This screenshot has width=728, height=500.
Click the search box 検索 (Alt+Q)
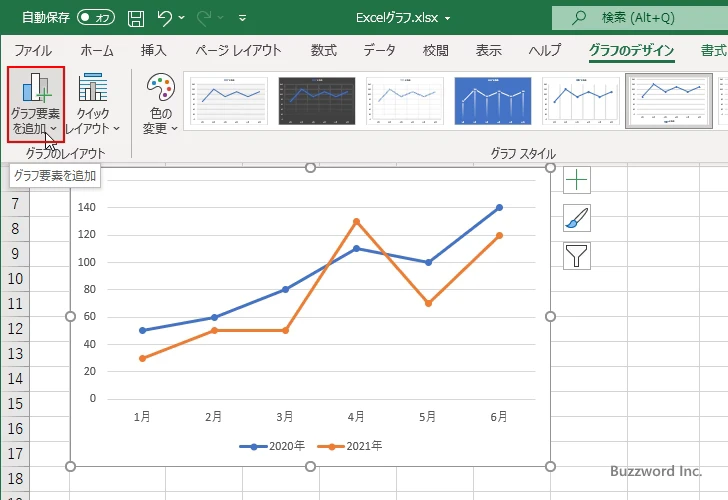coord(640,18)
